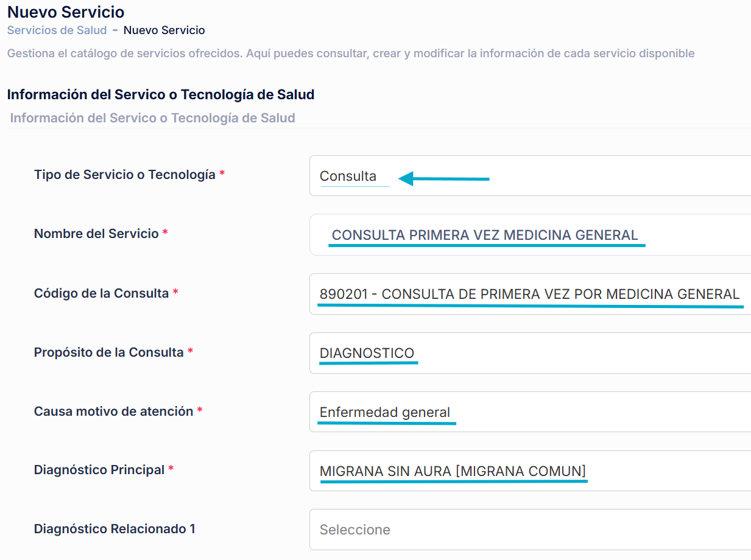Viewport: 751px width, 560px height.
Task: Open the Propósito de la Consulta dropdown
Action: click(x=529, y=353)
